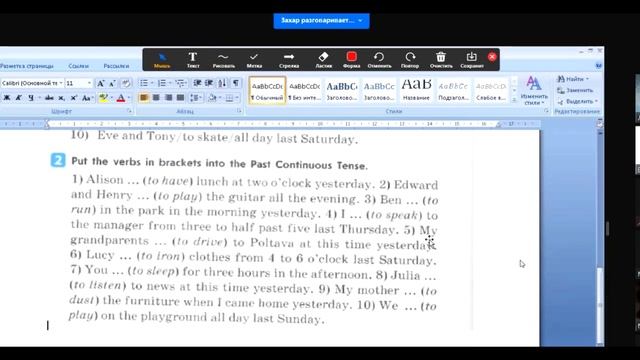
Task: Click the sort icon
Action: (222, 83)
